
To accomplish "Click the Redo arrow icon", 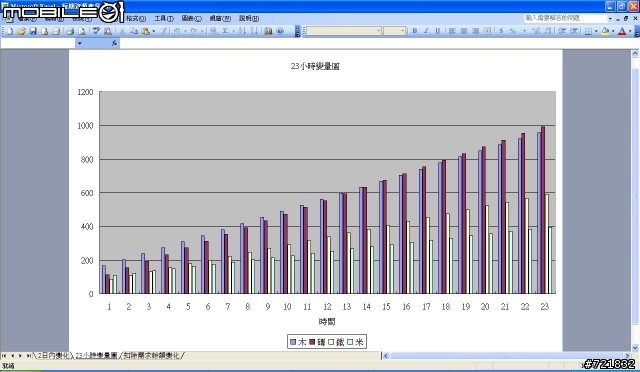I will 194,31.
